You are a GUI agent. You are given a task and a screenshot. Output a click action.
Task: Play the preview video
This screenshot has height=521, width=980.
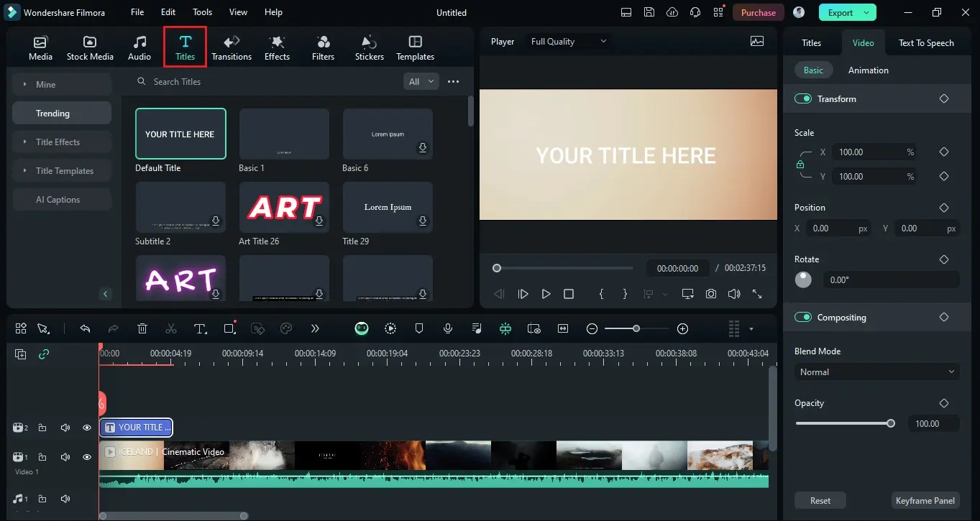coord(546,294)
